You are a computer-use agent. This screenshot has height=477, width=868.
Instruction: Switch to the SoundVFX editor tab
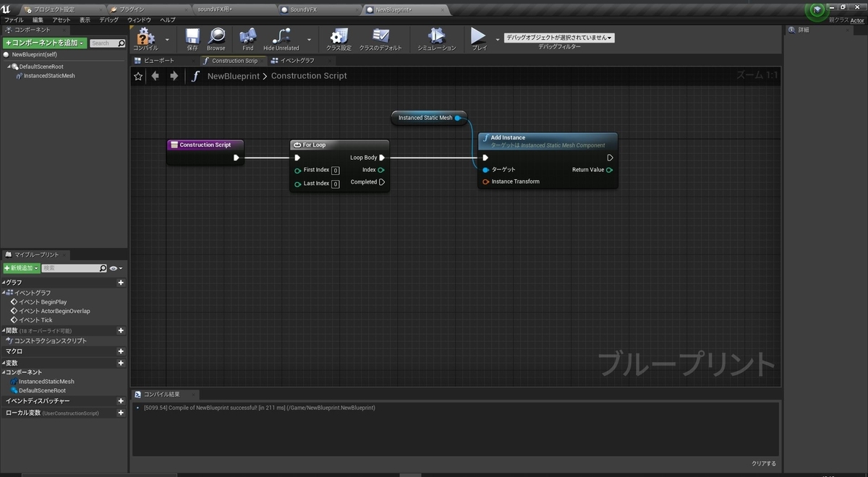(x=319, y=9)
